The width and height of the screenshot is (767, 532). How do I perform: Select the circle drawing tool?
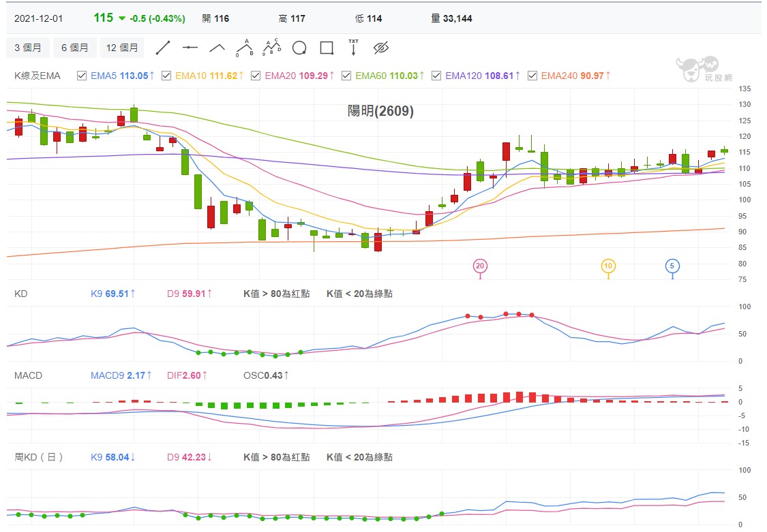(299, 48)
